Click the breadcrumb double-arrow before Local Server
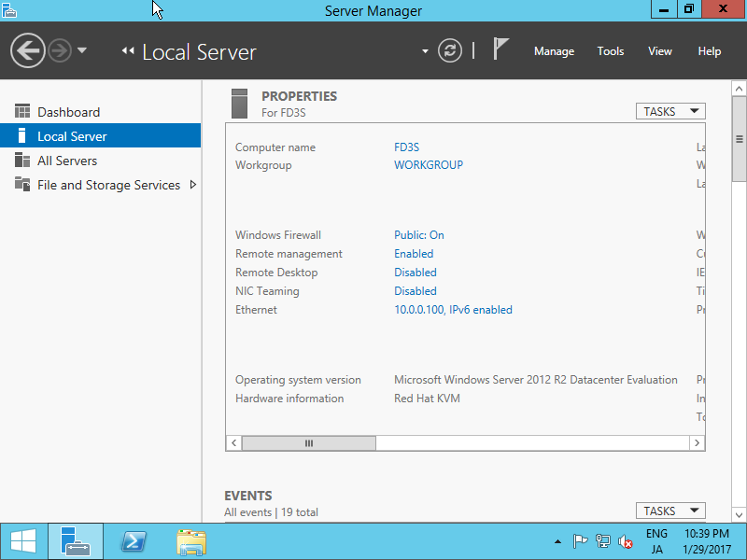Screen dimensions: 747x560 [128, 50]
